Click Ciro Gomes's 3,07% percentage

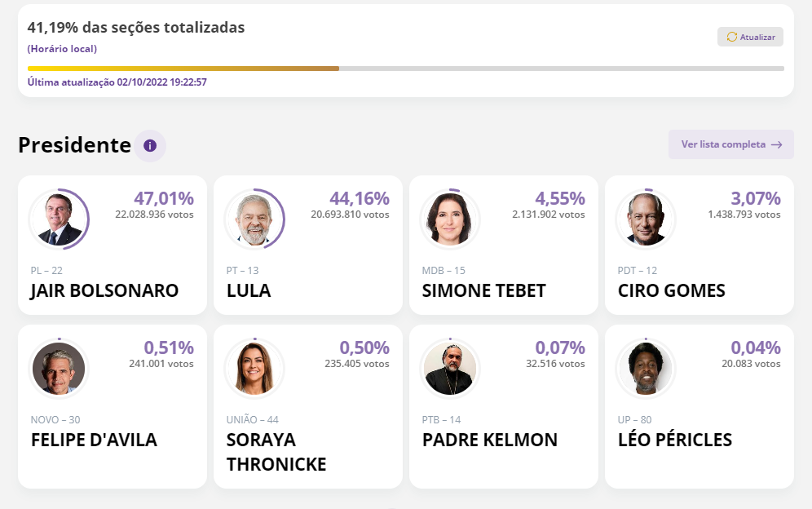[x=756, y=198]
